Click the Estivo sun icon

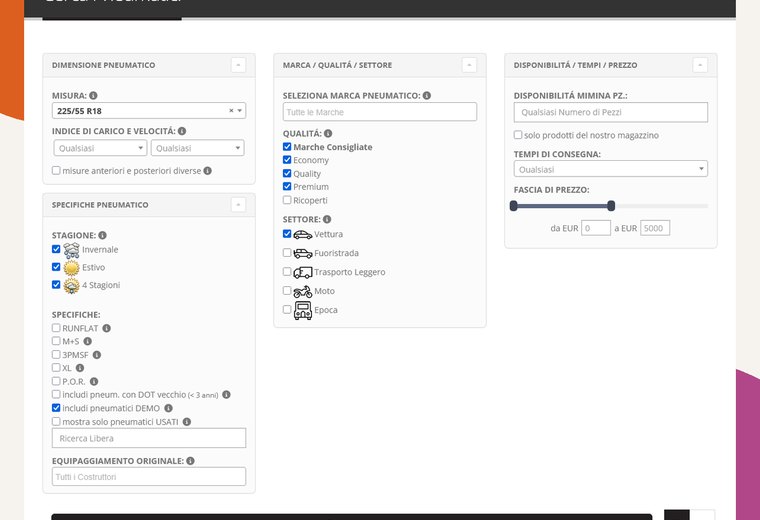71,268
